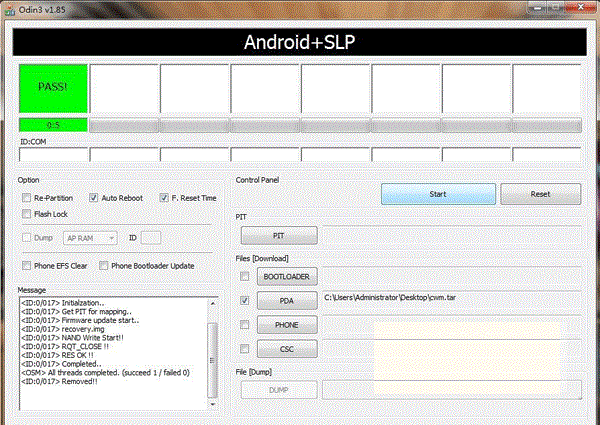The height and width of the screenshot is (425, 600).
Task: Click the BOOTLOADER file button
Action: point(285,275)
